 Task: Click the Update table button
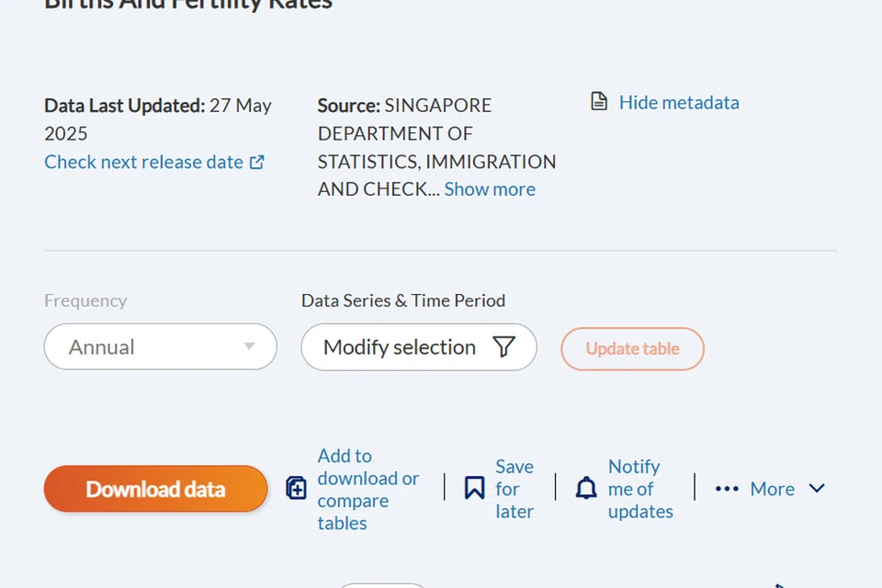coord(632,349)
